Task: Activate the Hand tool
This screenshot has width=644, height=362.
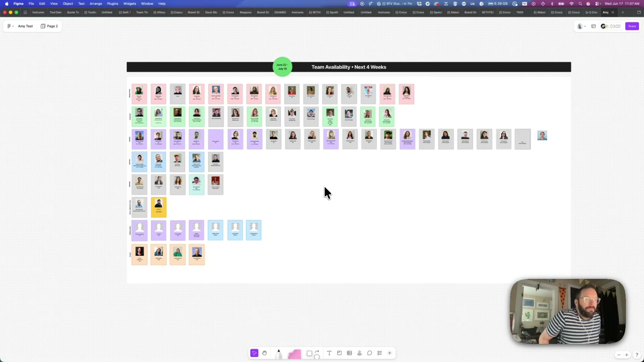Action: [264, 353]
